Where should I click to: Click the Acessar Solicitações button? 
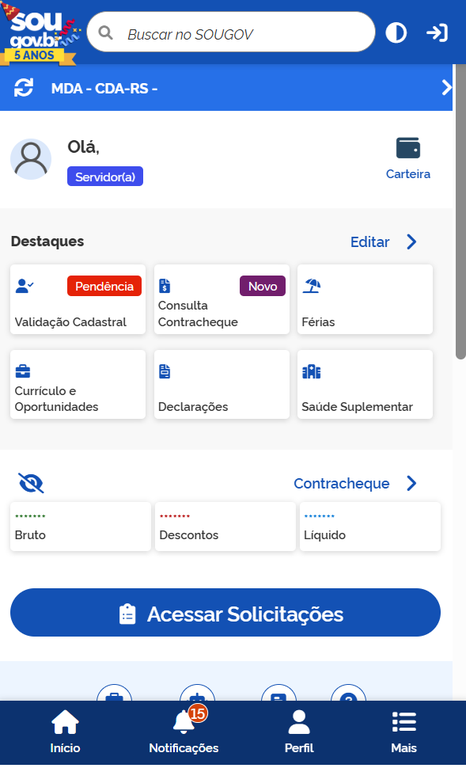225,613
